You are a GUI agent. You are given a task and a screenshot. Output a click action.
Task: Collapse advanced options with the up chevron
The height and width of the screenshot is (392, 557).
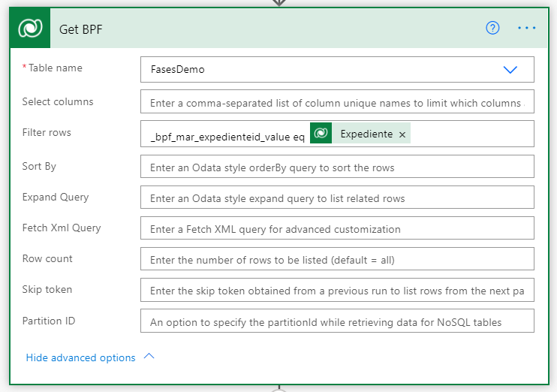[149, 356]
